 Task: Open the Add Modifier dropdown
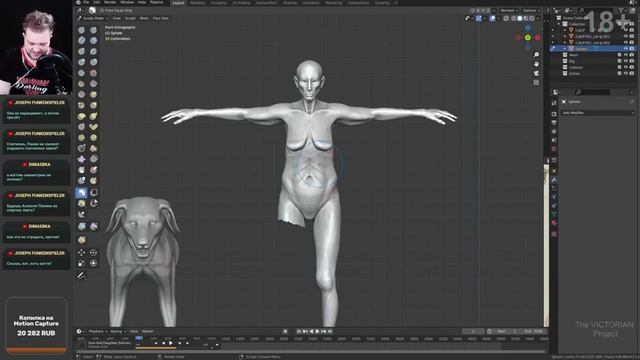pyautogui.click(x=598, y=113)
